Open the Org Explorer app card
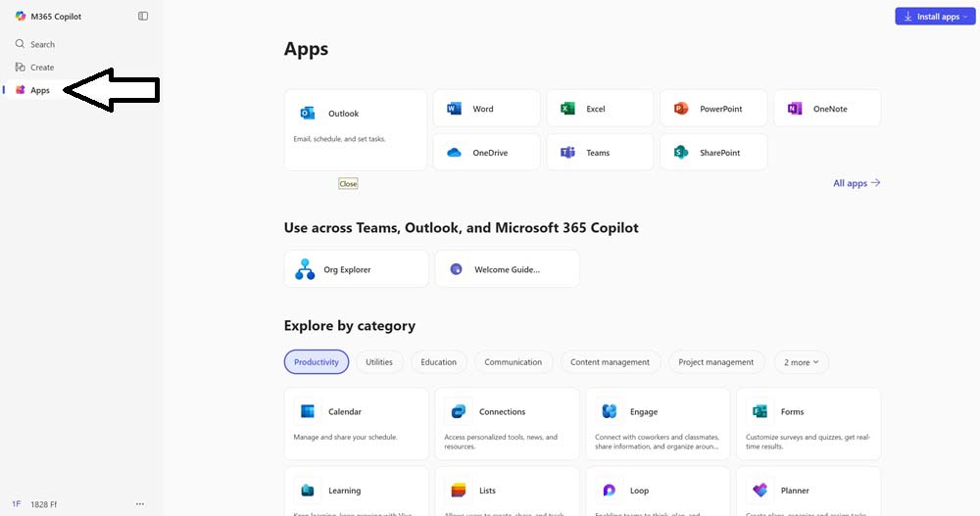Image resolution: width=980 pixels, height=516 pixels. (356, 269)
